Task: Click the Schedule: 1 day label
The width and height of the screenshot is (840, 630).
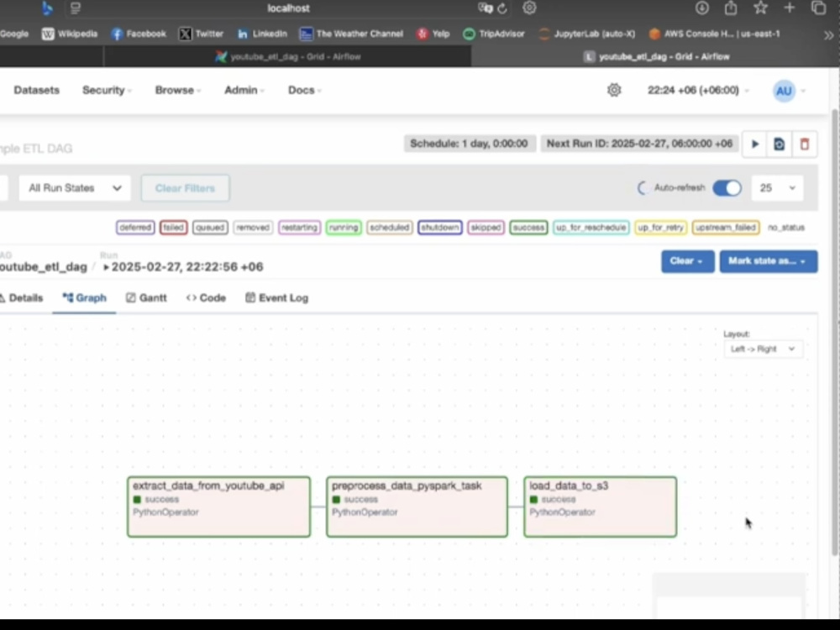Action: (x=470, y=144)
